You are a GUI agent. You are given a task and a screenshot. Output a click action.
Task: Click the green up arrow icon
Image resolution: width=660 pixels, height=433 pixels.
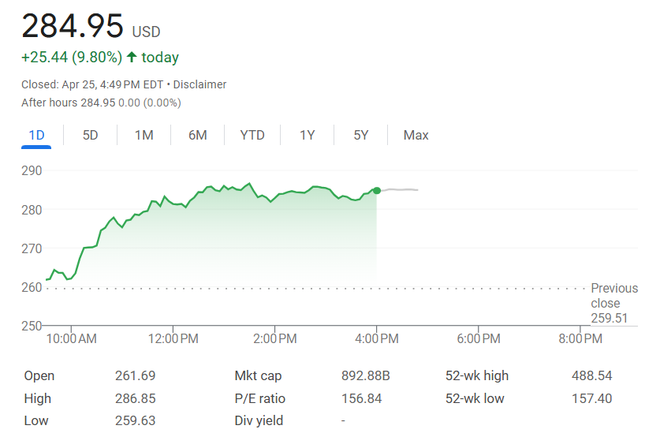pos(132,57)
